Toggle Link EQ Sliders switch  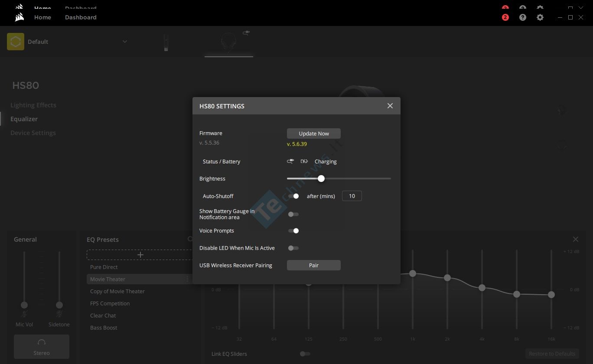click(x=305, y=354)
